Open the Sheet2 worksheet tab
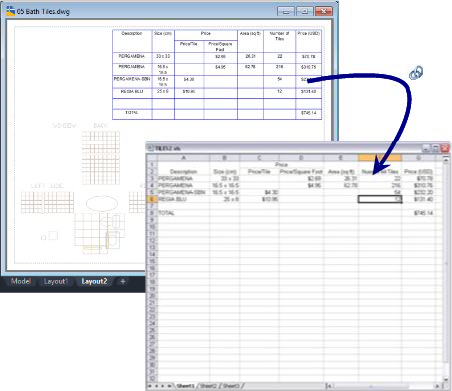Viewport: 452px width, 391px height. 208,386
